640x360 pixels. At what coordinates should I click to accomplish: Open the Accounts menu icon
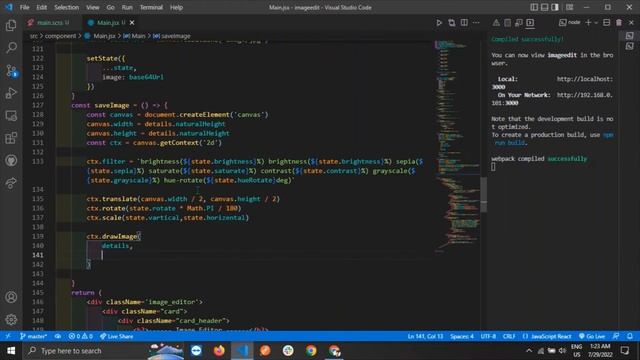pyautogui.click(x=11, y=297)
